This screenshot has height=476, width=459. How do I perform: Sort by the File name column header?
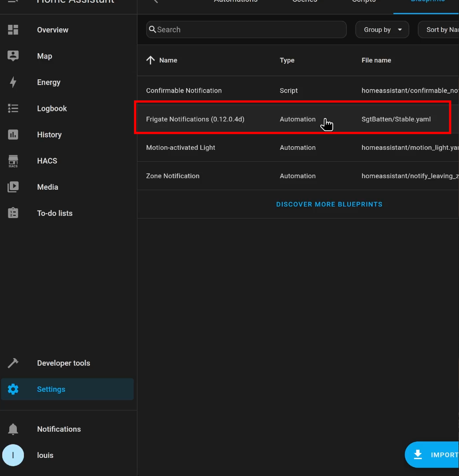click(x=376, y=60)
